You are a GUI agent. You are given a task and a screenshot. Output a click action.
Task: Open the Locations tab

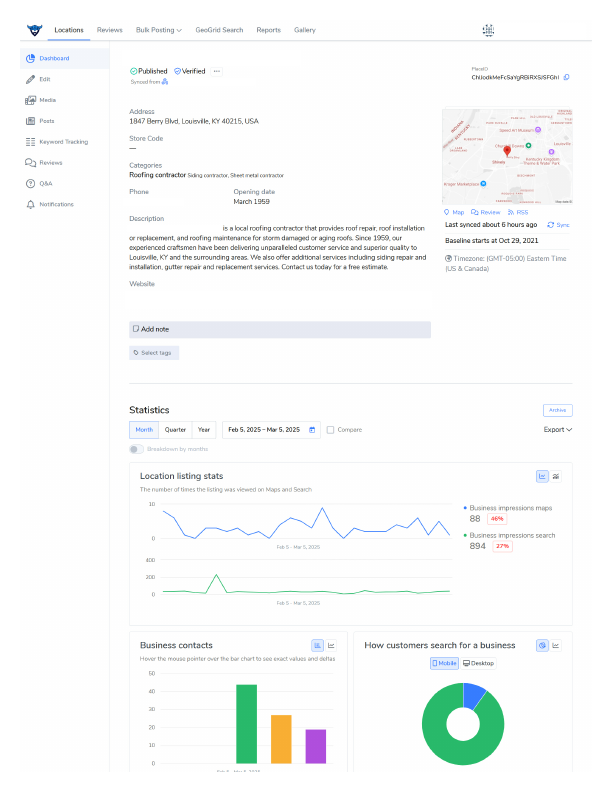pyautogui.click(x=69, y=30)
